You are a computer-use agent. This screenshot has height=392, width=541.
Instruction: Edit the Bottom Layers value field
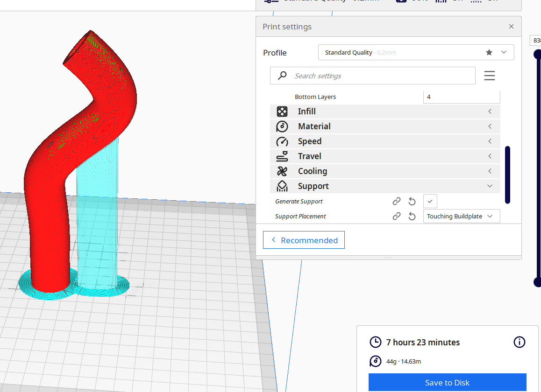click(x=461, y=97)
